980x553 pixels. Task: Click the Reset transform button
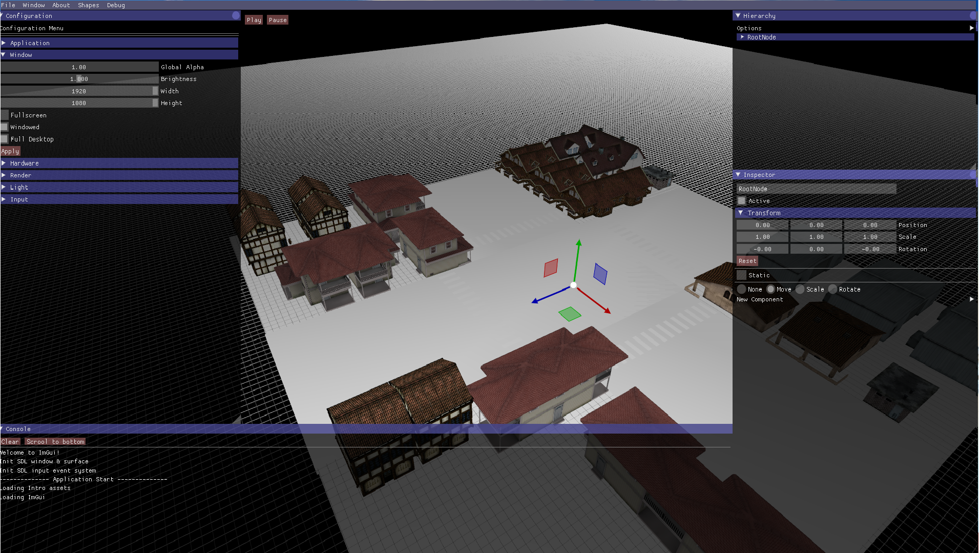[x=747, y=261]
